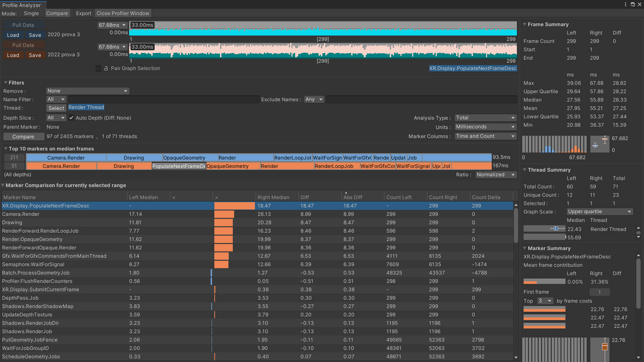Click Close Profiler Window
The height and width of the screenshot is (362, 644).
[x=123, y=13]
